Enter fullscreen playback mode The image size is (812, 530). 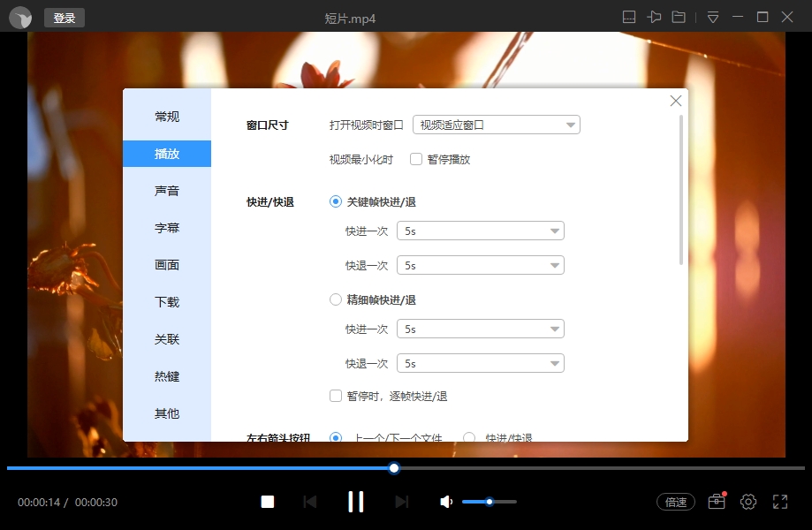coord(780,502)
